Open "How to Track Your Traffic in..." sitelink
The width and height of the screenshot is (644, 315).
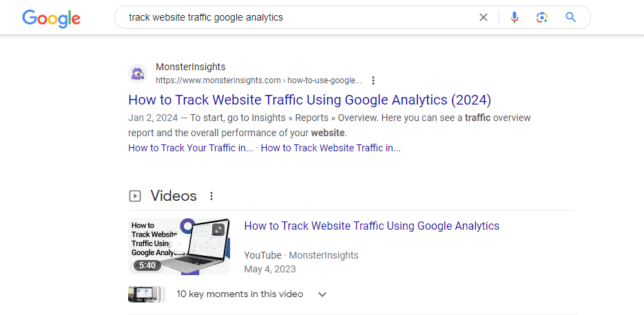click(190, 148)
